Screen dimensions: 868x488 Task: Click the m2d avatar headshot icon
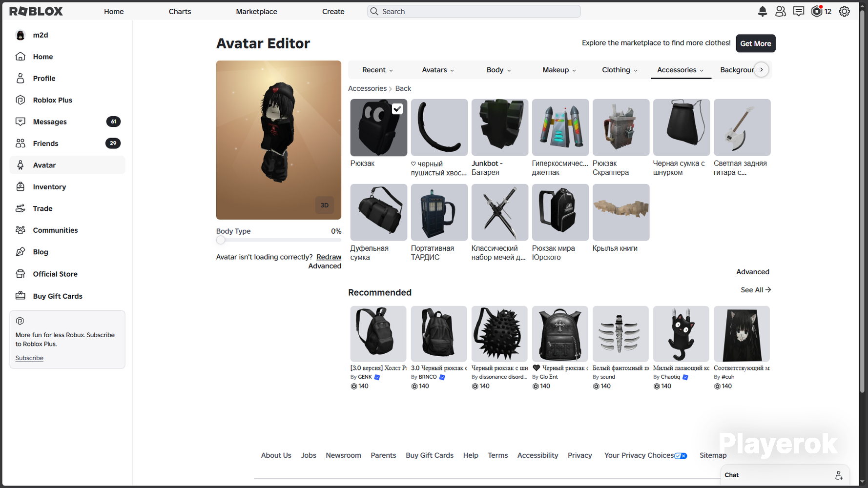pos(21,35)
